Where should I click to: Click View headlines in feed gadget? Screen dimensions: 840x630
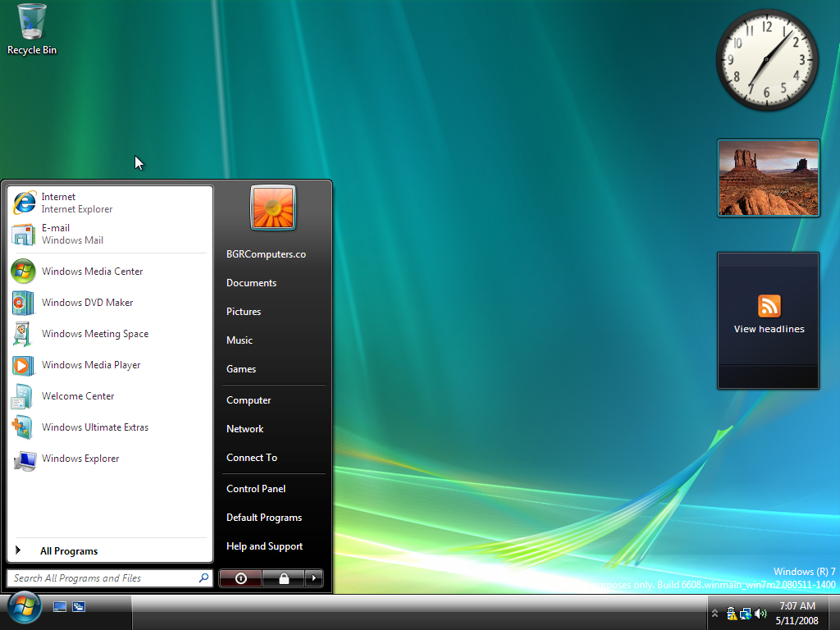pyautogui.click(x=769, y=329)
